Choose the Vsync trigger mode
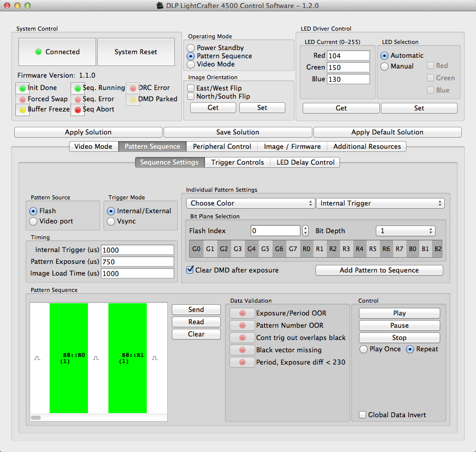This screenshot has height=452, width=476. [111, 221]
